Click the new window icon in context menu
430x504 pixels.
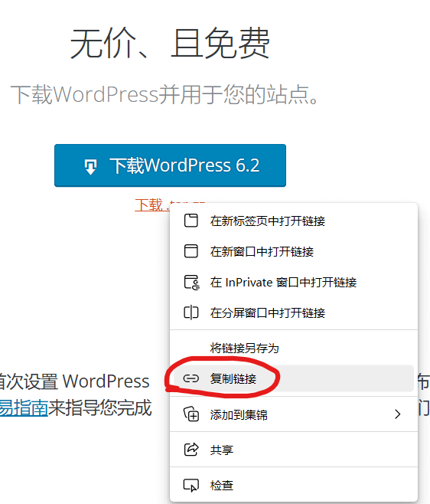[191, 251]
